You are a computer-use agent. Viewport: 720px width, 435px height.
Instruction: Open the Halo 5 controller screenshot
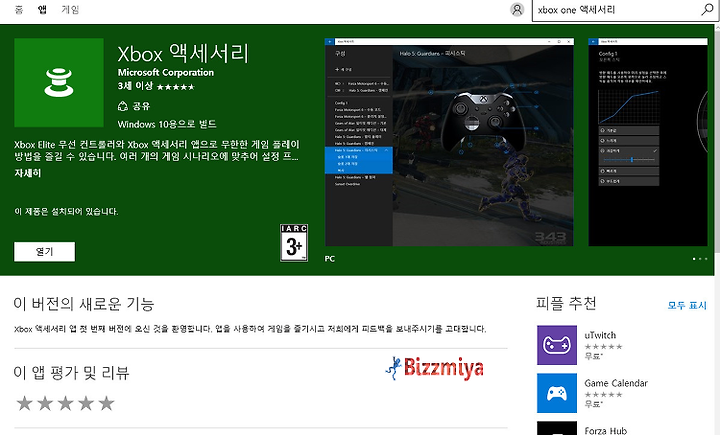coord(449,142)
